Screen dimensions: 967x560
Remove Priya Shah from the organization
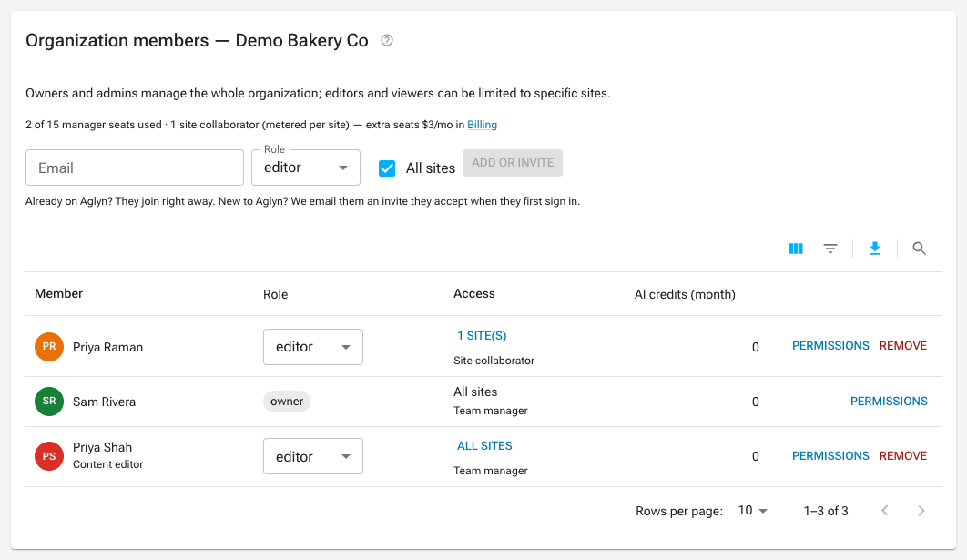pos(903,456)
